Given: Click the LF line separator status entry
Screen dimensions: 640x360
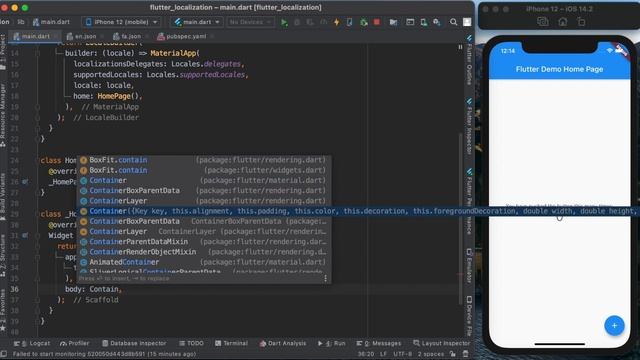Looking at the screenshot, I should pos(383,354).
